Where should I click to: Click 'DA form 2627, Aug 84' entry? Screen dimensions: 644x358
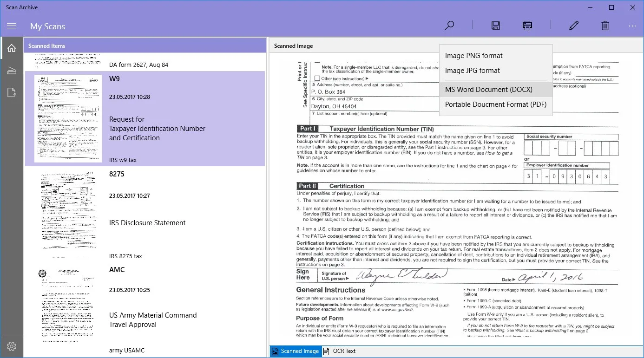pos(138,65)
